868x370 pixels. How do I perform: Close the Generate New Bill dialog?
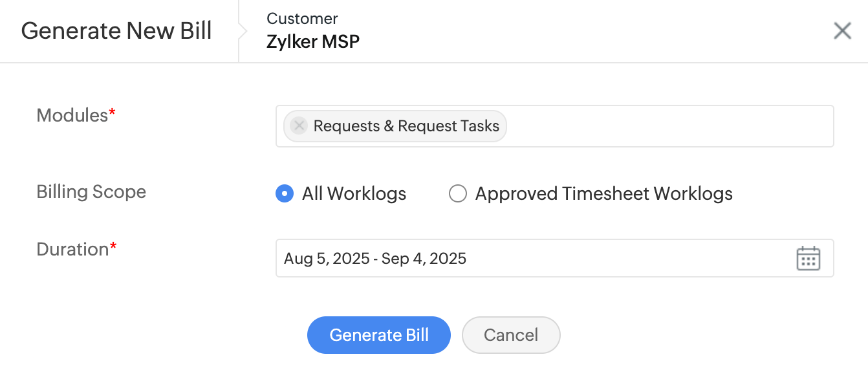(842, 31)
